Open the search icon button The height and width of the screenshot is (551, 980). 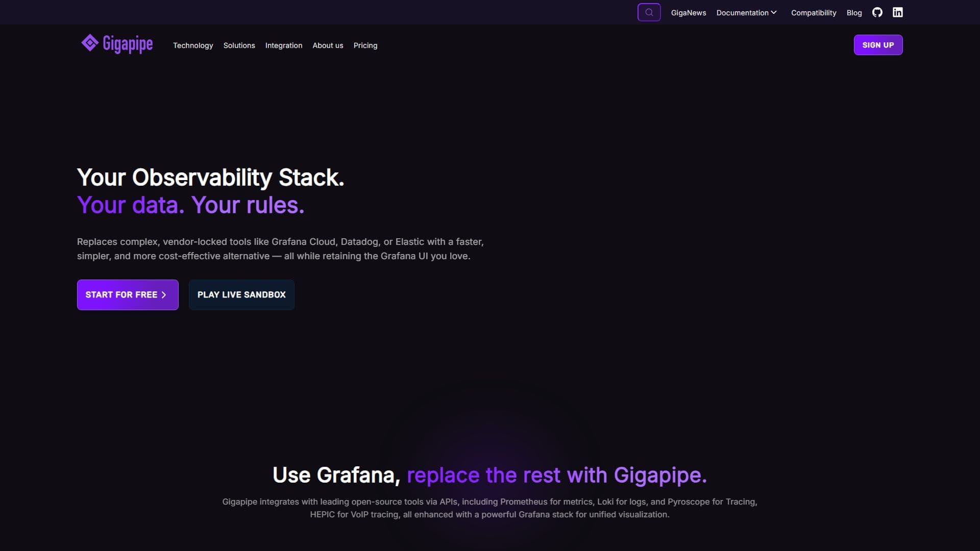[x=649, y=12]
